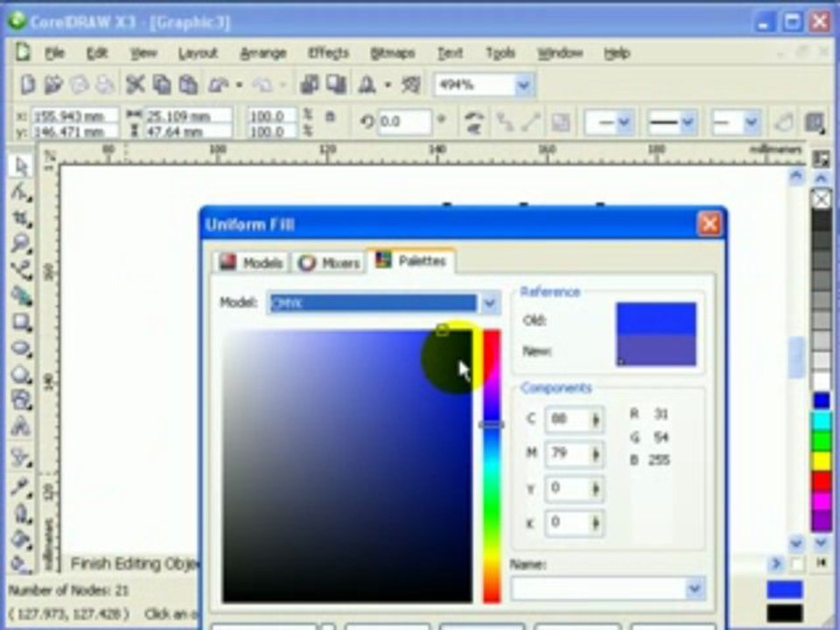Select the Smart Fill tool
840x630 pixels.
[20, 296]
